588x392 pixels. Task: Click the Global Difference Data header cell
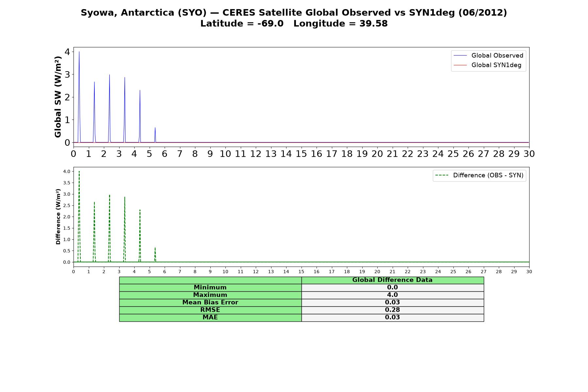tap(392, 280)
